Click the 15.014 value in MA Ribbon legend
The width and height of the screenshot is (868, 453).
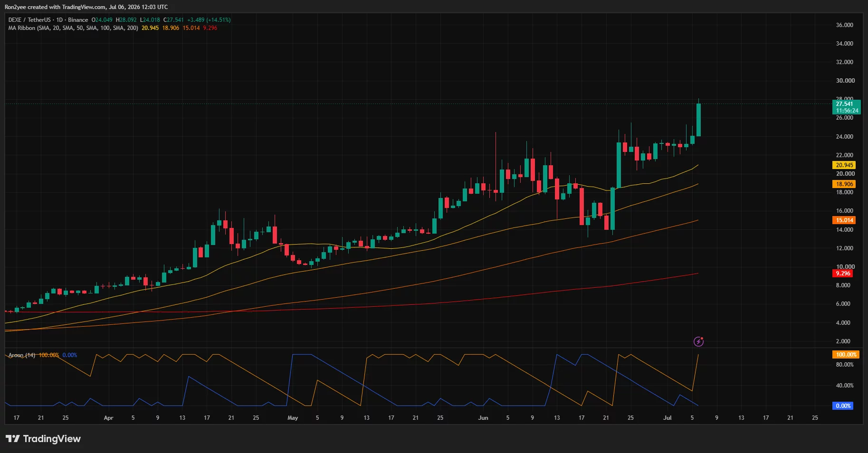191,28
